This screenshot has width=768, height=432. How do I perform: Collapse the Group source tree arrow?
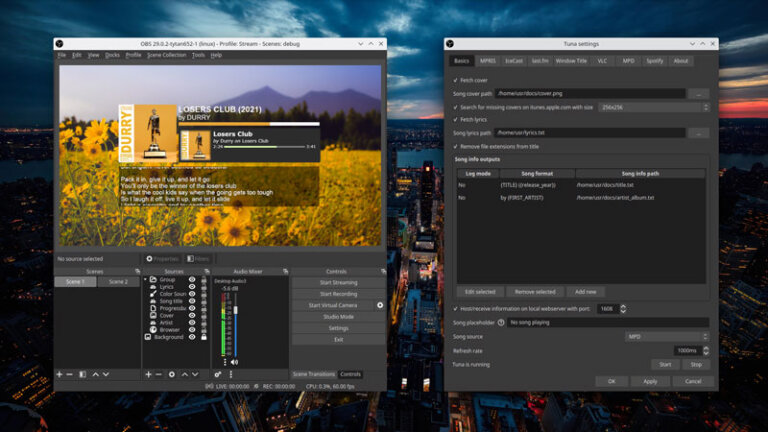coord(146,280)
